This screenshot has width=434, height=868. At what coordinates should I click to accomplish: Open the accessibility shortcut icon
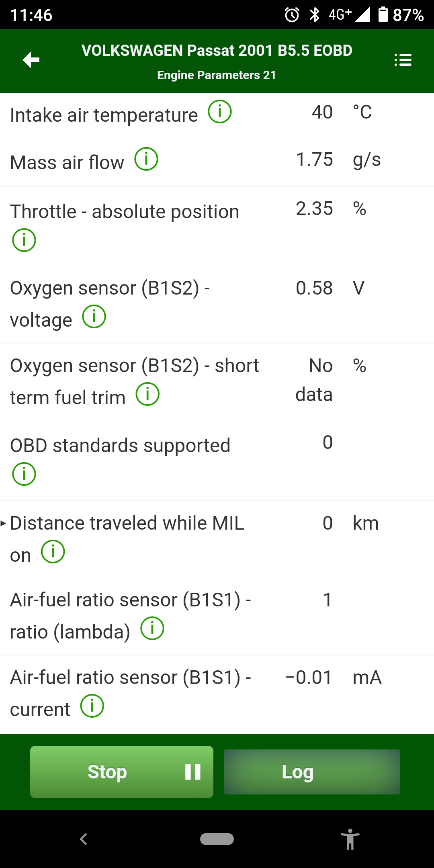(x=350, y=839)
